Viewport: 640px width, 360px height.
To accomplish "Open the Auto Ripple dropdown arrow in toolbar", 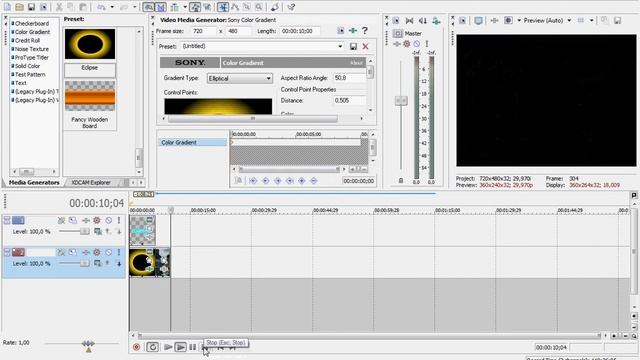I will click(x=184, y=7).
